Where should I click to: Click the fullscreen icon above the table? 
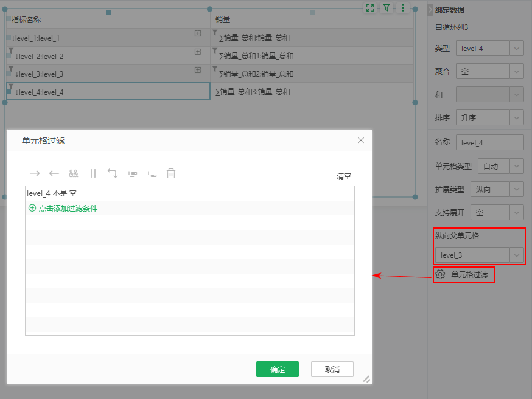[370, 8]
